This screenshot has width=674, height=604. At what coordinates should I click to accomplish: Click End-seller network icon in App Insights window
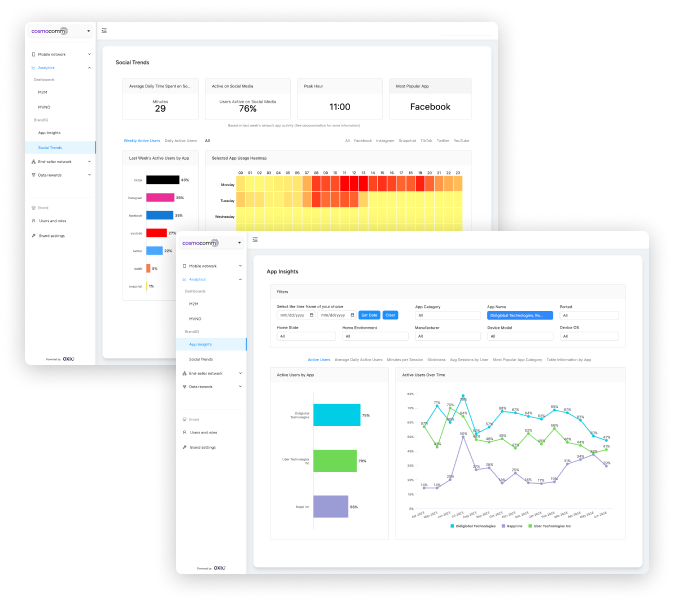coord(184,373)
